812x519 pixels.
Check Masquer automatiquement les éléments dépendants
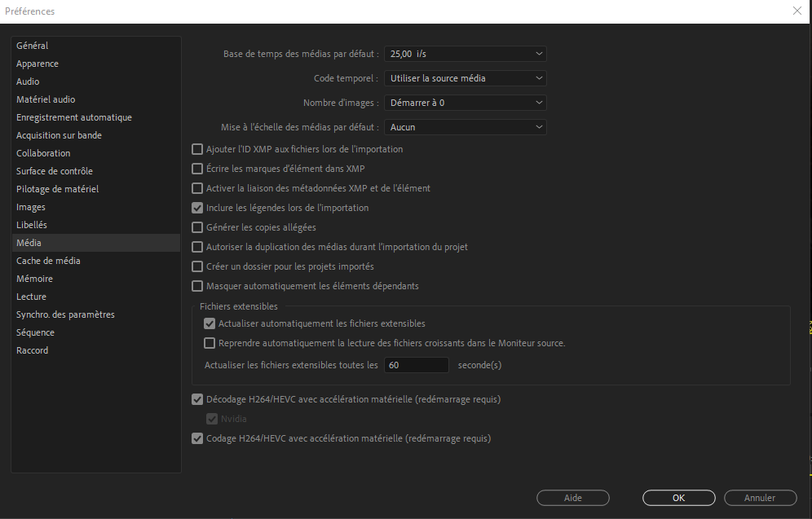click(197, 286)
